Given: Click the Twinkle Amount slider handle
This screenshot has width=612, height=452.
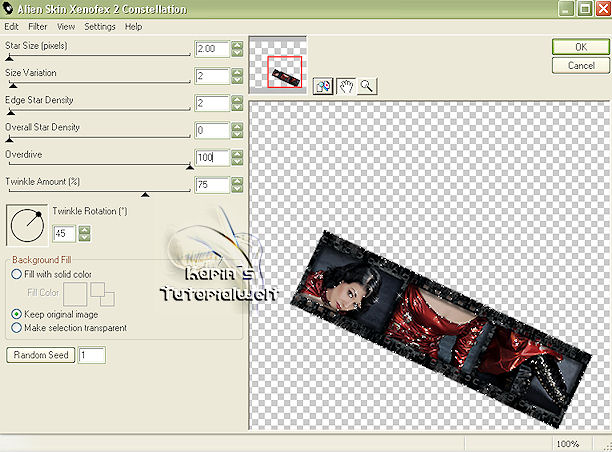Looking at the screenshot, I should coord(145,194).
